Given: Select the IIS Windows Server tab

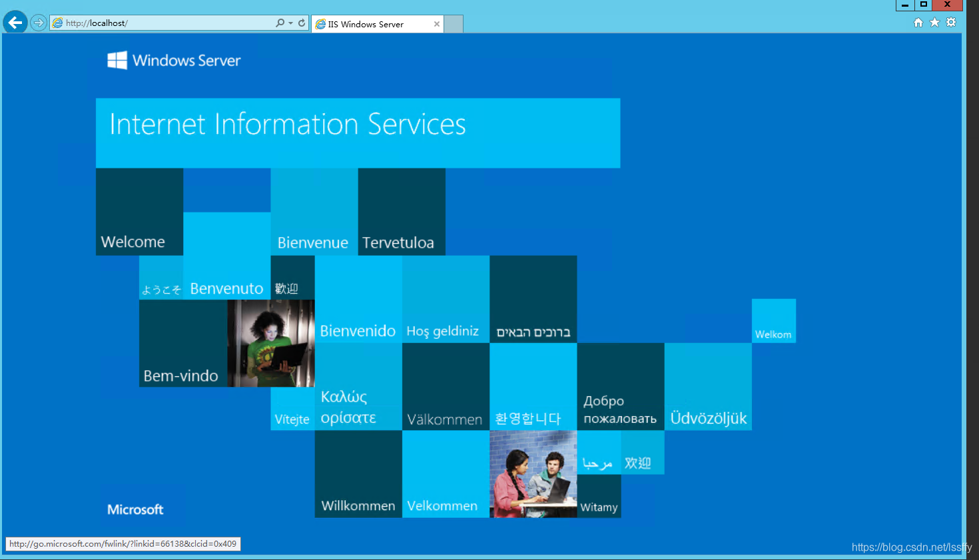Looking at the screenshot, I should tap(377, 24).
